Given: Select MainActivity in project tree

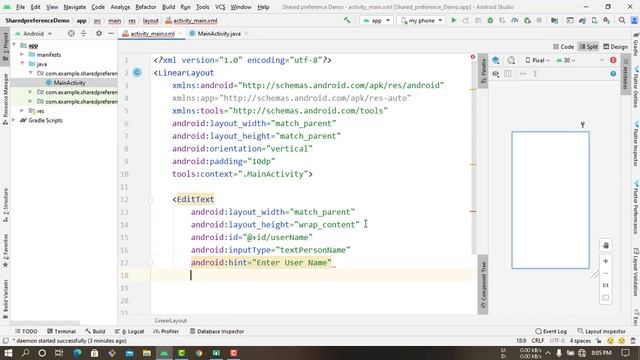Looking at the screenshot, I should 69,83.
